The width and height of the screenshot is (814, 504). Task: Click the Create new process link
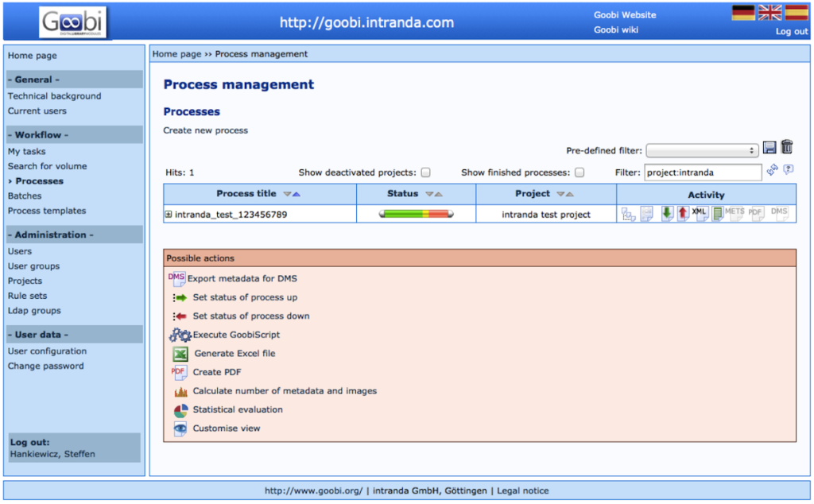206,130
